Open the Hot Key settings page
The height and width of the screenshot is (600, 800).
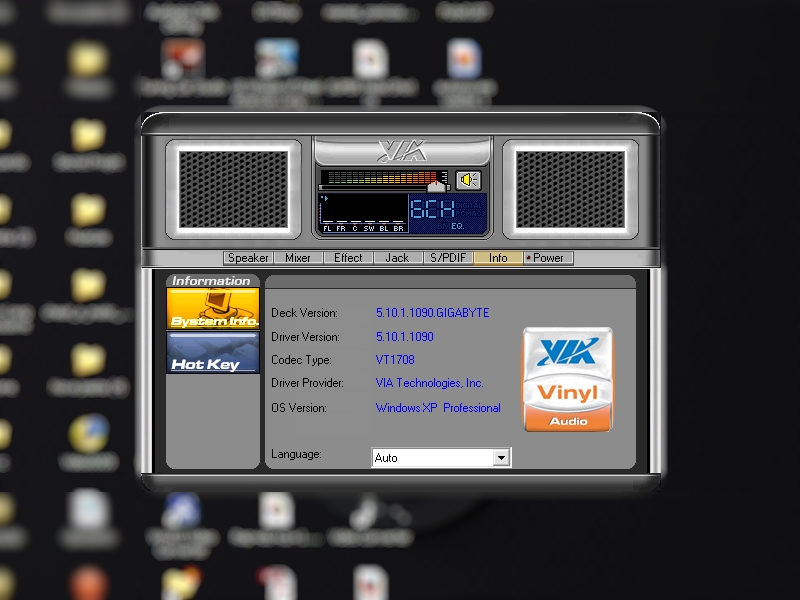[213, 353]
